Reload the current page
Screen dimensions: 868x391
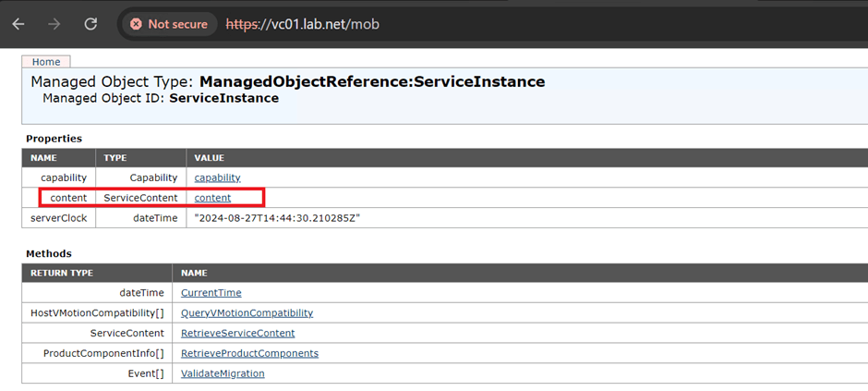coord(90,24)
